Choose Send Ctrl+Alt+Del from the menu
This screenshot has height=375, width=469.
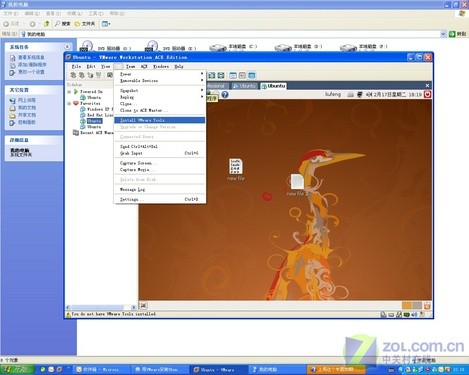pyautogui.click(x=159, y=146)
